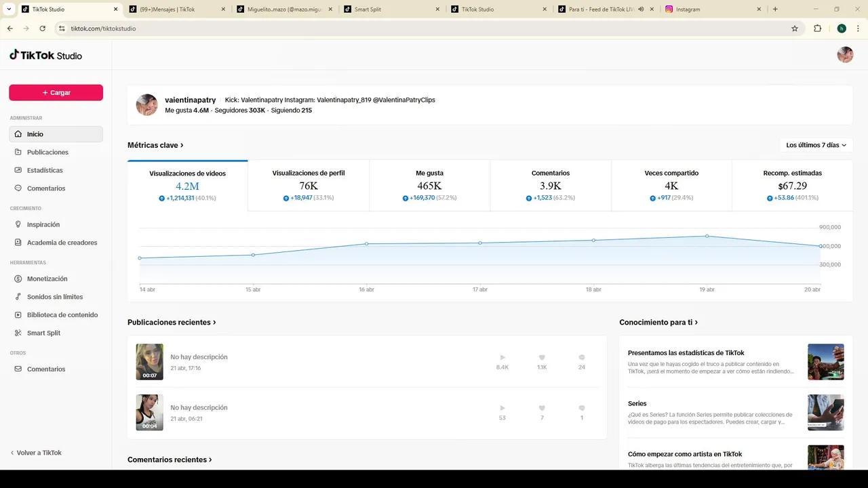Viewport: 868px width, 488px height.
Task: Open Comentarios mail icon under Otros
Action: click(18, 369)
